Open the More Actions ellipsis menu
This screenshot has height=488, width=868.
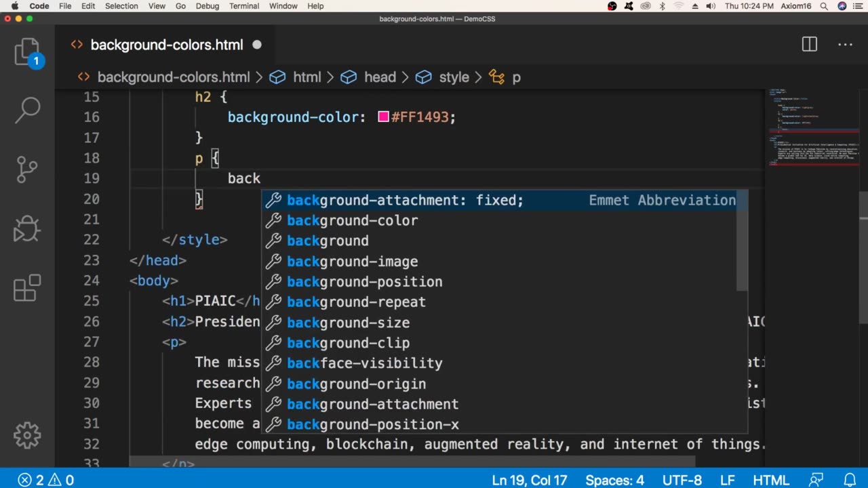pyautogui.click(x=845, y=45)
